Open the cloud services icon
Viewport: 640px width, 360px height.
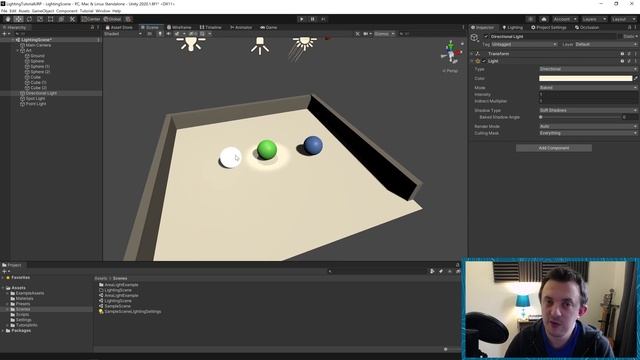(544, 19)
